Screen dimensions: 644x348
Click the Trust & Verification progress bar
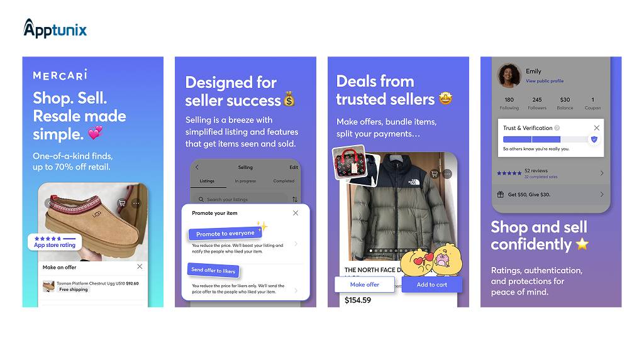coord(547,139)
